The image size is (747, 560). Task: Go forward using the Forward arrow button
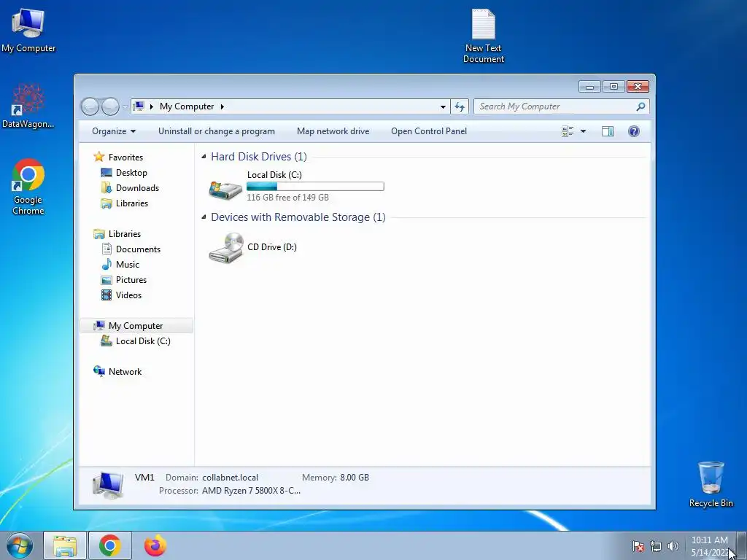[110, 106]
